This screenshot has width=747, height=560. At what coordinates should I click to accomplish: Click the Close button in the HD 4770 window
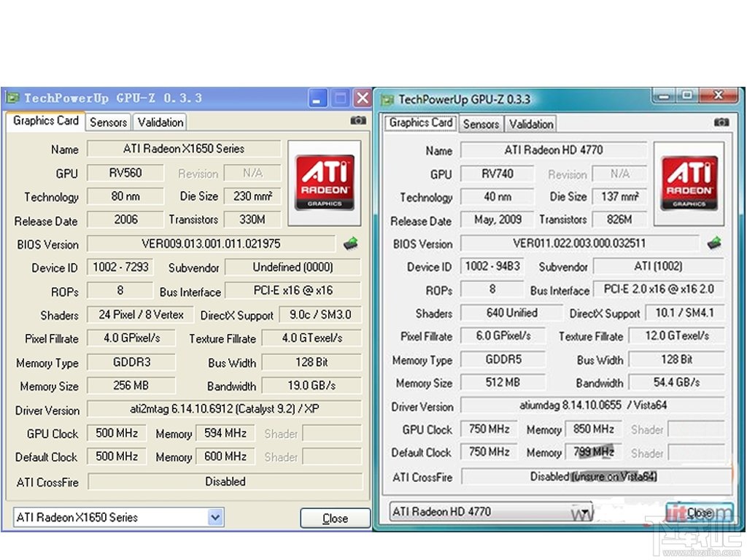(700, 512)
